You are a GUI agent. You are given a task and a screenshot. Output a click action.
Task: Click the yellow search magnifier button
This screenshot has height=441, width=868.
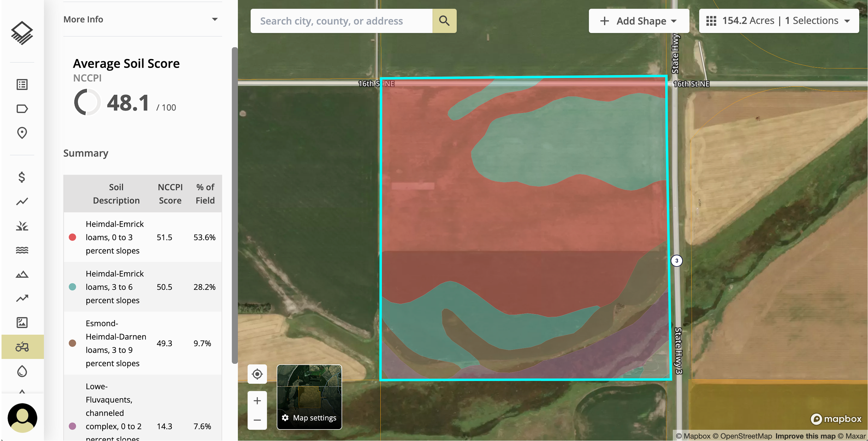444,21
